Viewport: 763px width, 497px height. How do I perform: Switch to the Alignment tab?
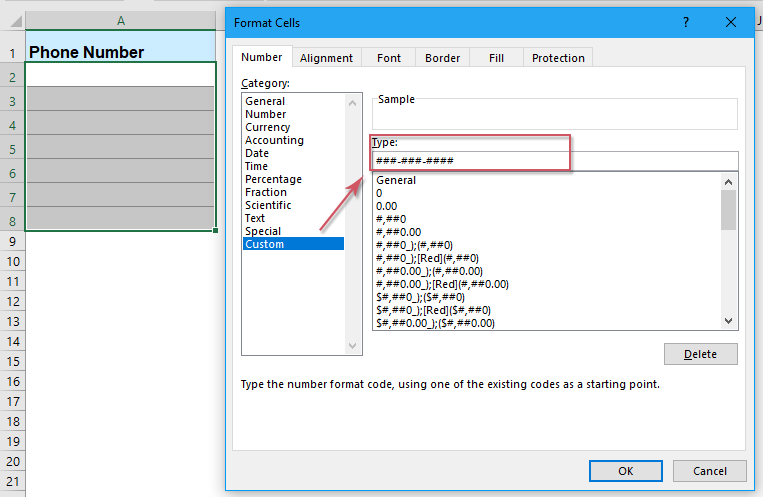click(x=326, y=58)
